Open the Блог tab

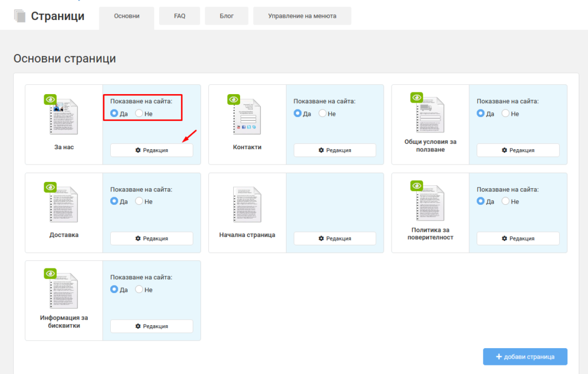tap(226, 16)
